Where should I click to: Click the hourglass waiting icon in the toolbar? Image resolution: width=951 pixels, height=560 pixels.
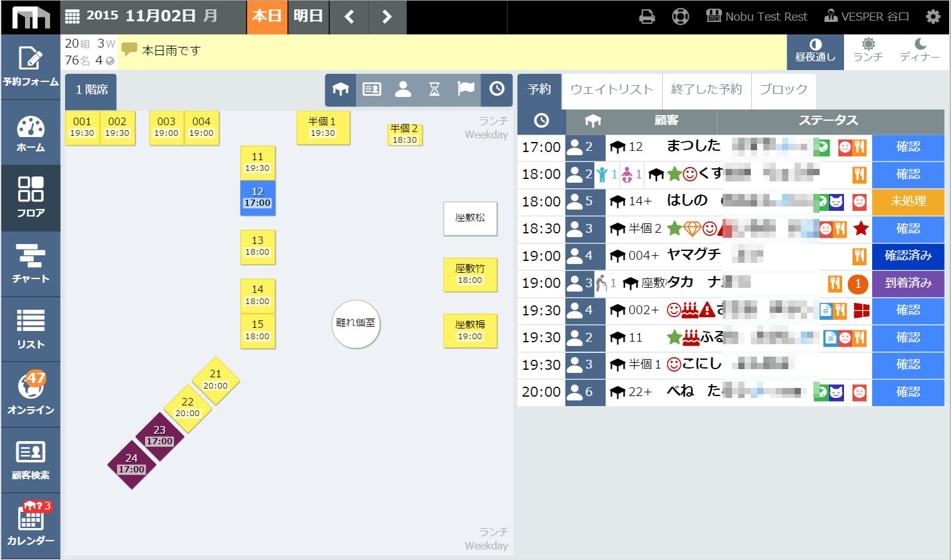click(434, 89)
